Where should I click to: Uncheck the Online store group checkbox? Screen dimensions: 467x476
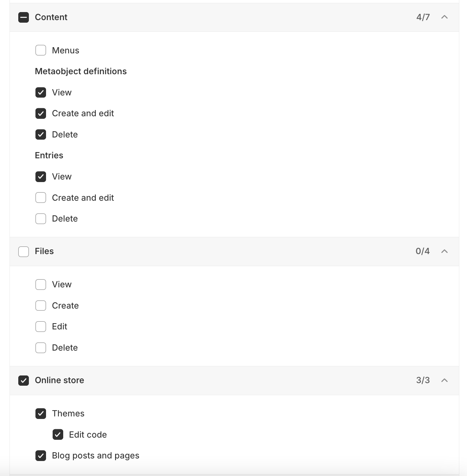pos(24,381)
